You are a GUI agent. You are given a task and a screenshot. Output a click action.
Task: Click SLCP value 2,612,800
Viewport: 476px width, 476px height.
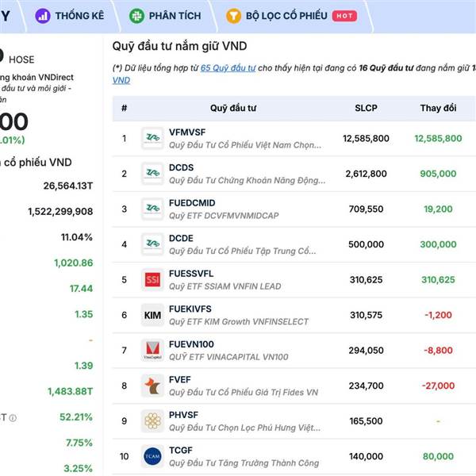coord(366,174)
